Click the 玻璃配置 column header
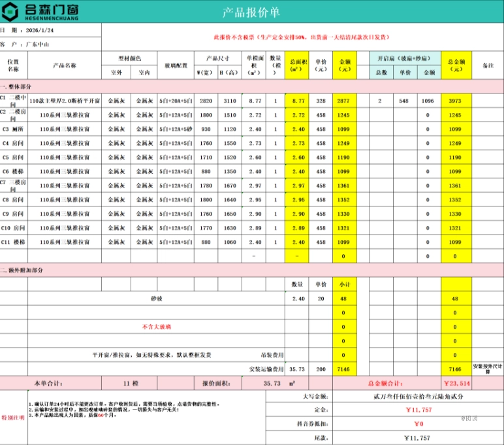 coord(176,65)
